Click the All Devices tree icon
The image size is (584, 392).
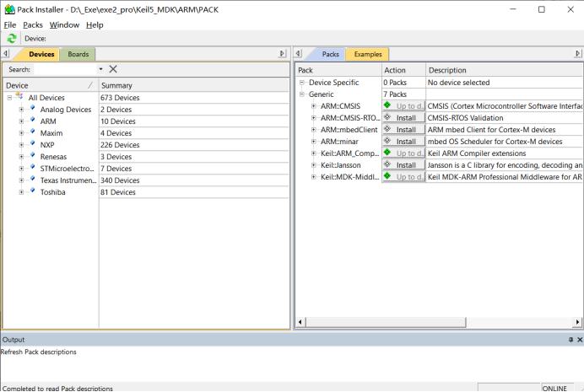click(x=19, y=96)
